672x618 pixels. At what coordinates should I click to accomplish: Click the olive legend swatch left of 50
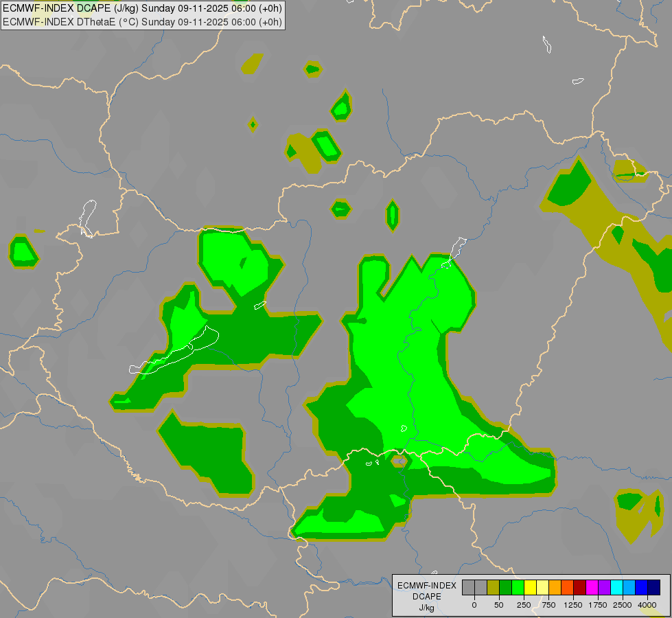click(x=494, y=588)
